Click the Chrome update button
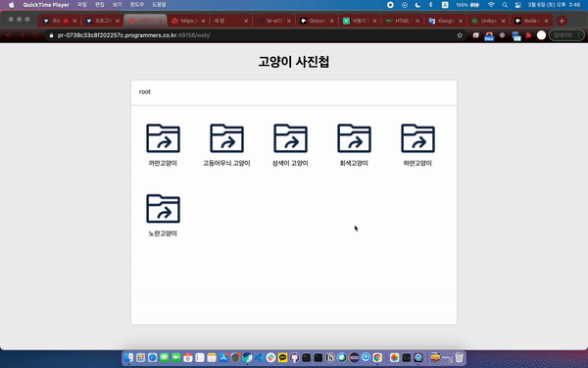 click(x=566, y=35)
